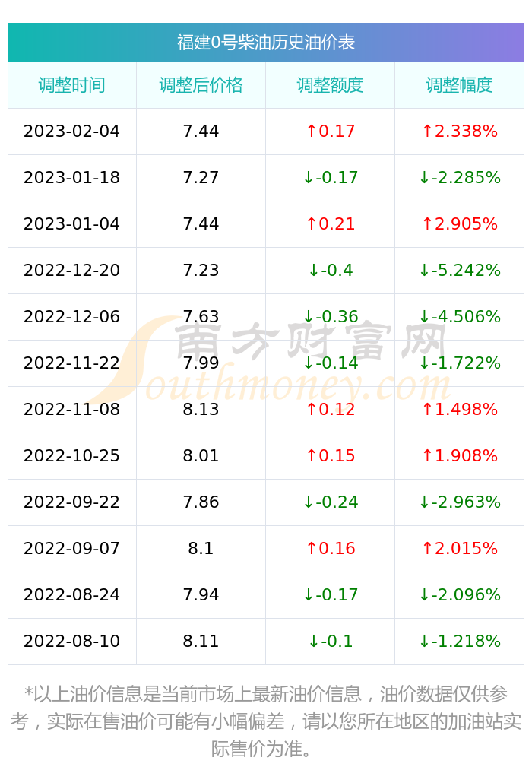Image resolution: width=532 pixels, height=770 pixels.
Task: Select the 调整额度 column header
Action: 330,85
